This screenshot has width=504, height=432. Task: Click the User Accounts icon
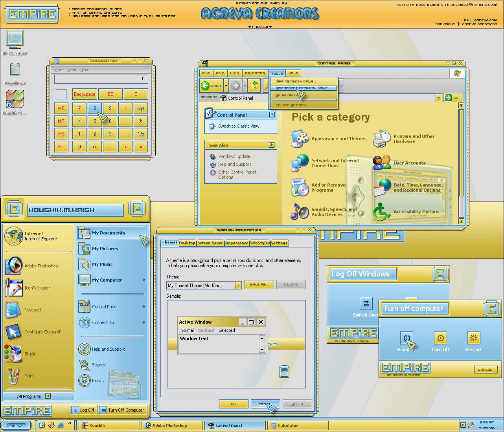(381, 163)
